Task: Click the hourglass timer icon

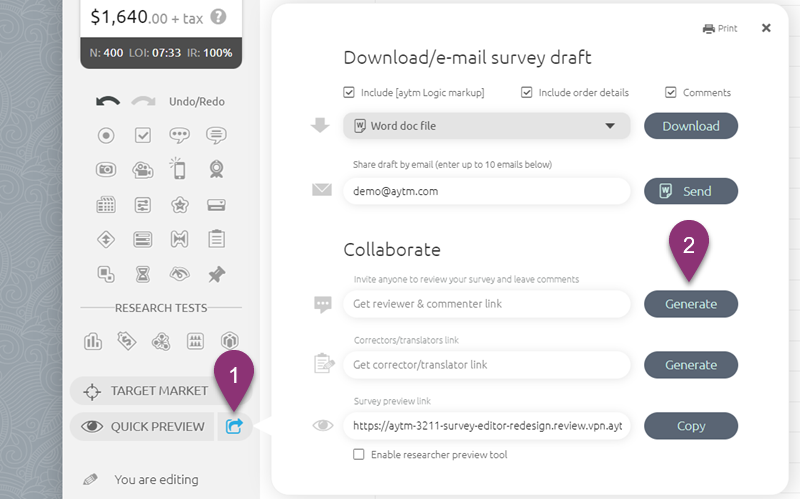Action: [x=143, y=273]
